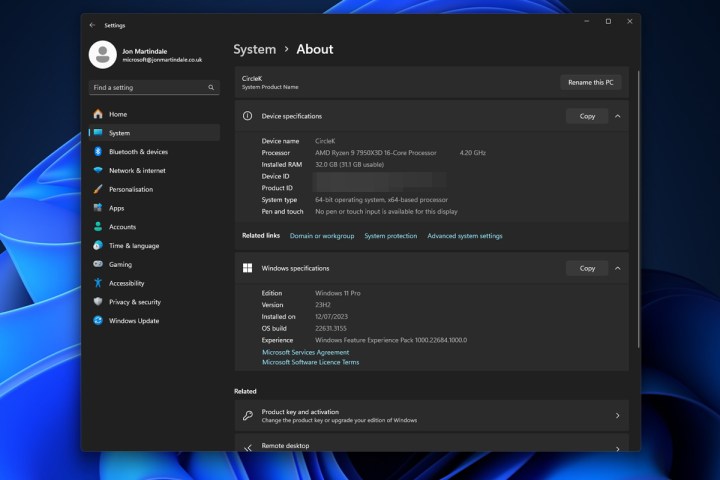Screen dimensions: 720x480
Task: Open Advanced system settings link
Action: pyautogui.click(x=464, y=236)
